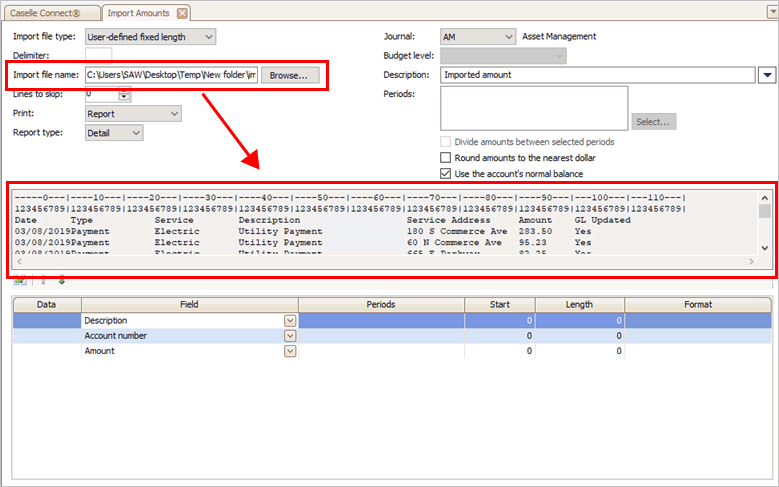Open the Description history dropdown arrow
Image resolution: width=779 pixels, height=487 pixels.
(767, 75)
